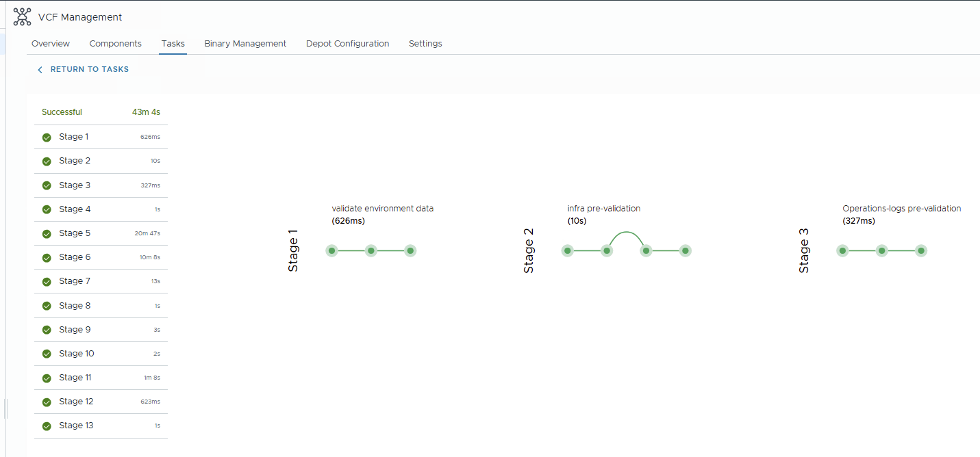Click the VCF Management application icon
Screen dimensions: 980x457
tap(22, 16)
